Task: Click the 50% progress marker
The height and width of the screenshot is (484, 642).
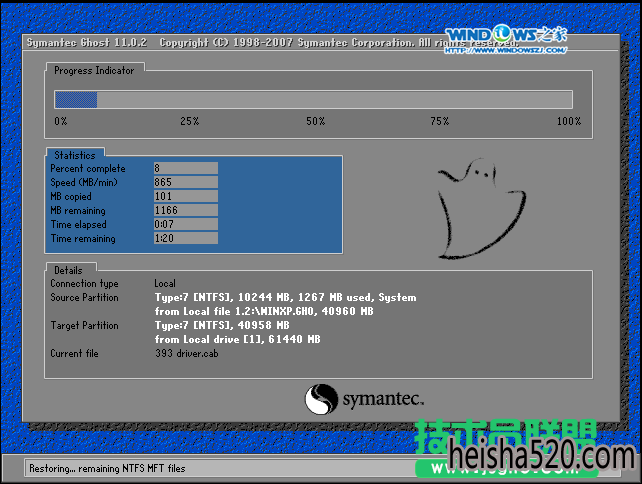Action: click(316, 121)
